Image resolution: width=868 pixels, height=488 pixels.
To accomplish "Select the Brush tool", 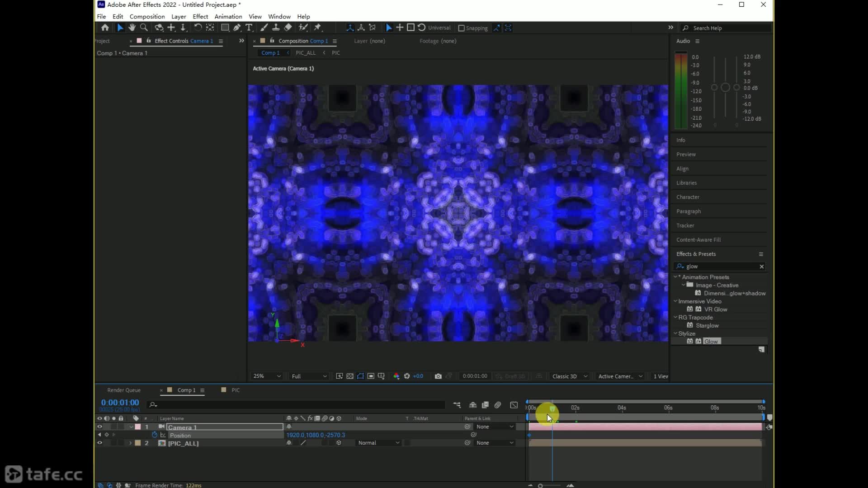I will click(x=264, y=28).
